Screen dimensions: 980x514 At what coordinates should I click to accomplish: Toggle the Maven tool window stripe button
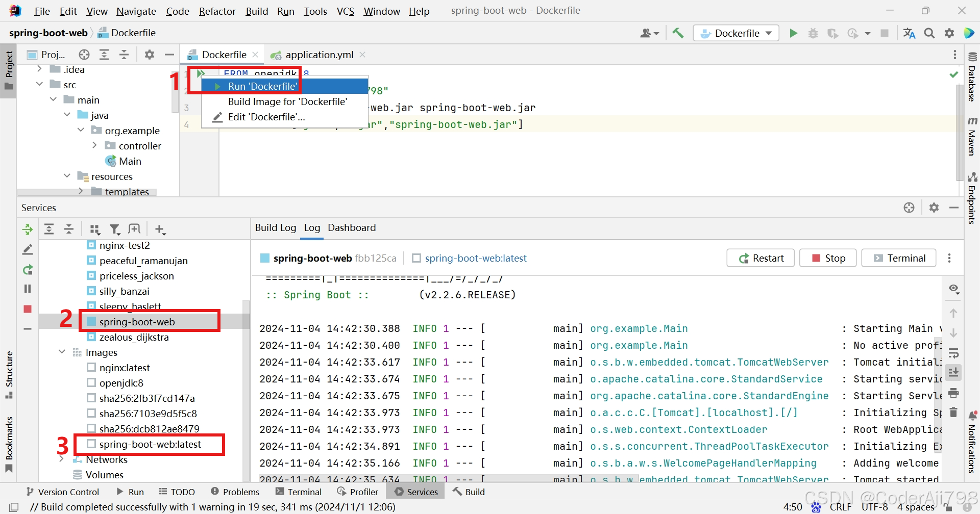(972, 136)
